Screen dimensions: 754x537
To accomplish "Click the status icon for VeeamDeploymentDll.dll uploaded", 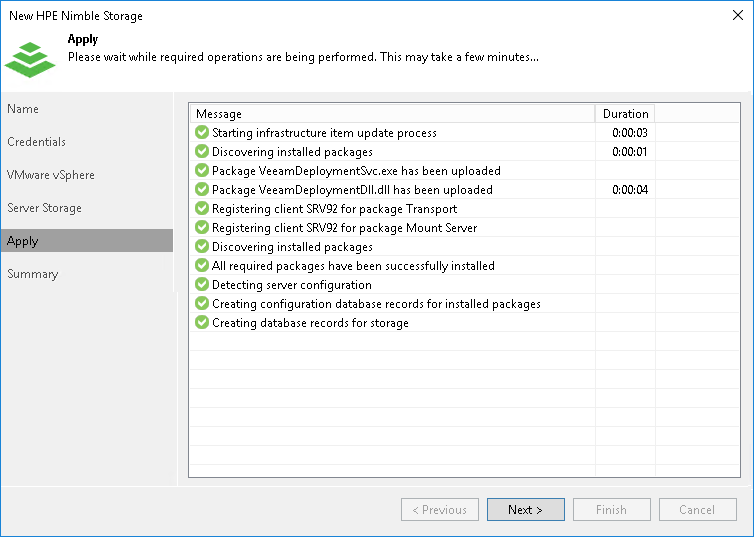I will (202, 190).
